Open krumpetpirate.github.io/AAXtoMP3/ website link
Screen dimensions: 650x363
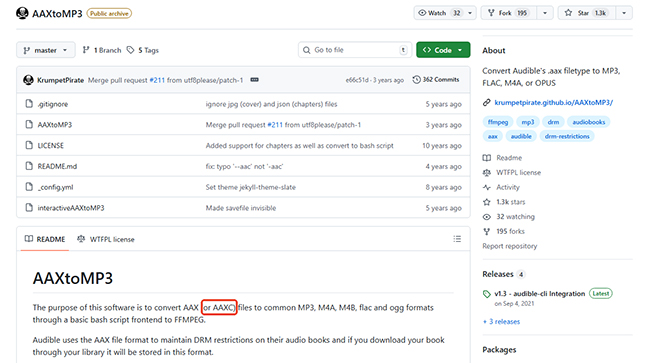tap(553, 102)
